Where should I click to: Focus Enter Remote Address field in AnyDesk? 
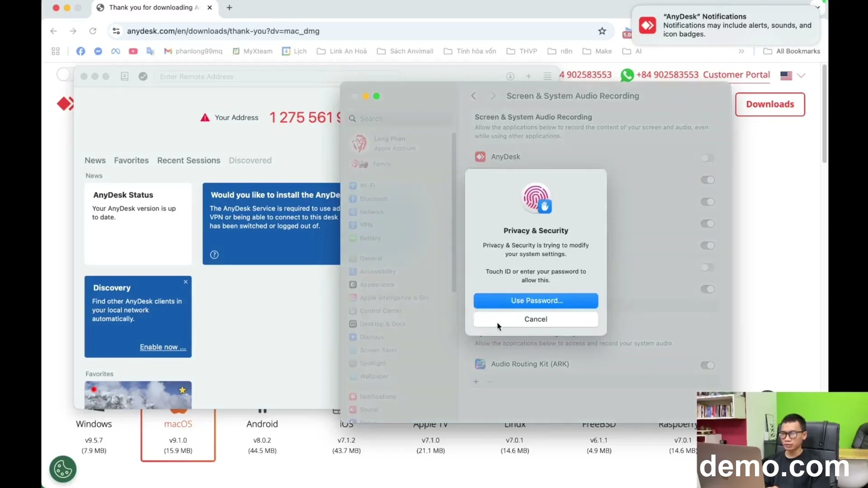click(277, 76)
